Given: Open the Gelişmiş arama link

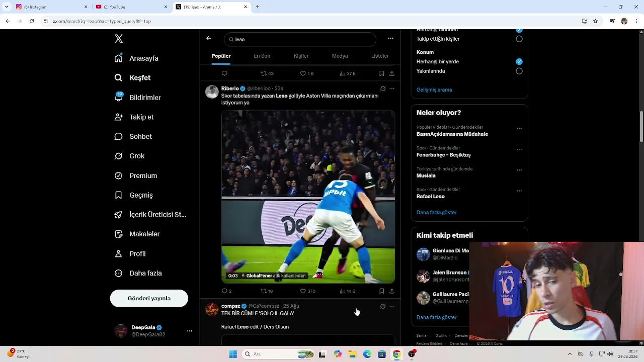Looking at the screenshot, I should coord(434,89).
